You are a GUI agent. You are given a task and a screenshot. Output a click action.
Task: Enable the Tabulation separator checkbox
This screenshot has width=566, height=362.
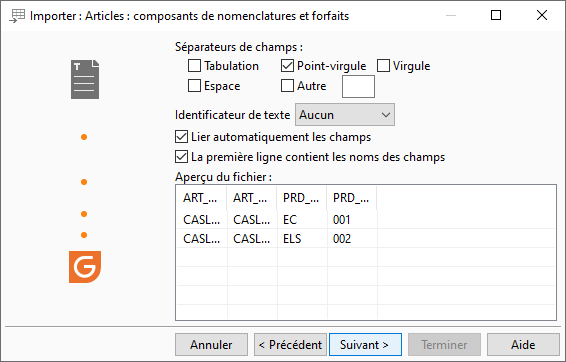point(194,66)
